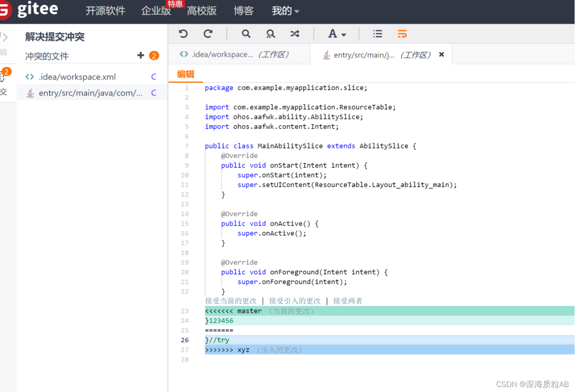Click the <<<<<<< master conflict line

[x=390, y=311]
